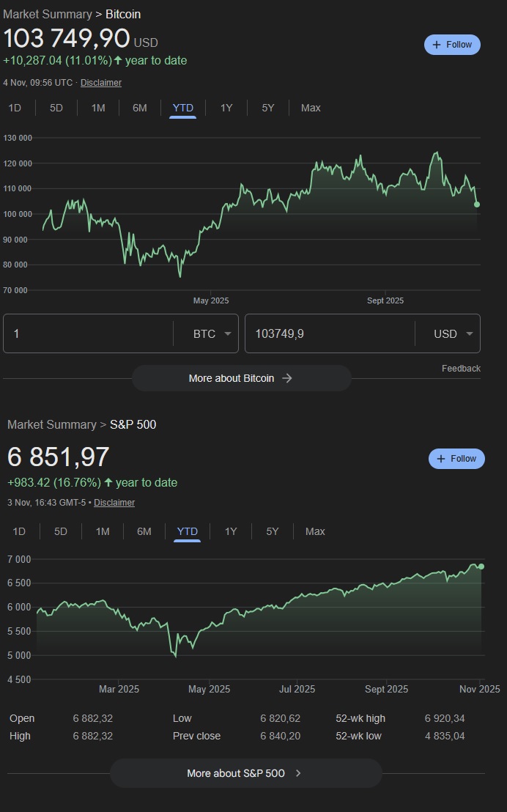The image size is (507, 812).
Task: Select Bitcoin Max time range tab
Action: (x=311, y=108)
